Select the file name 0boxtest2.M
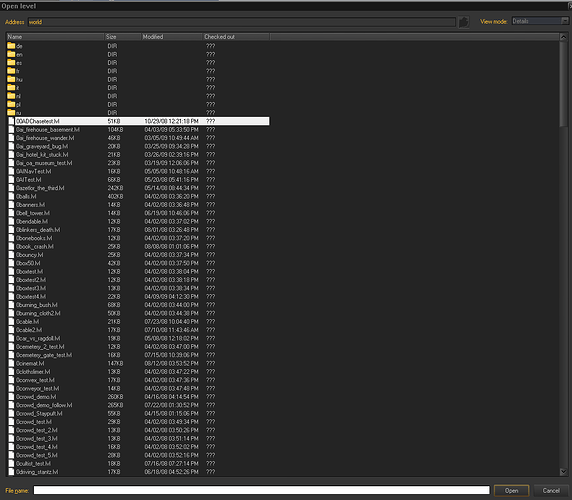 click(x=31, y=280)
